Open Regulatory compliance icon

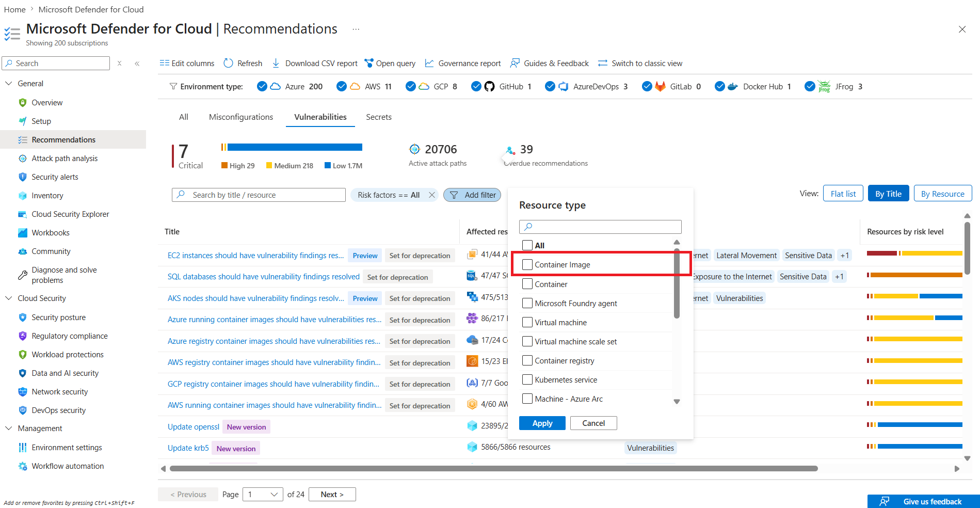pyautogui.click(x=22, y=336)
